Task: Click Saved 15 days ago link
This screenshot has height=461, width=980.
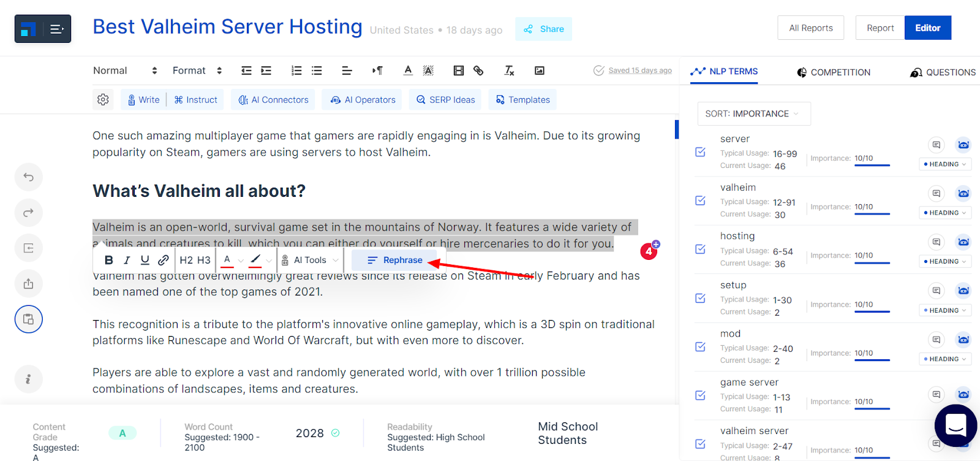Action: coord(640,70)
